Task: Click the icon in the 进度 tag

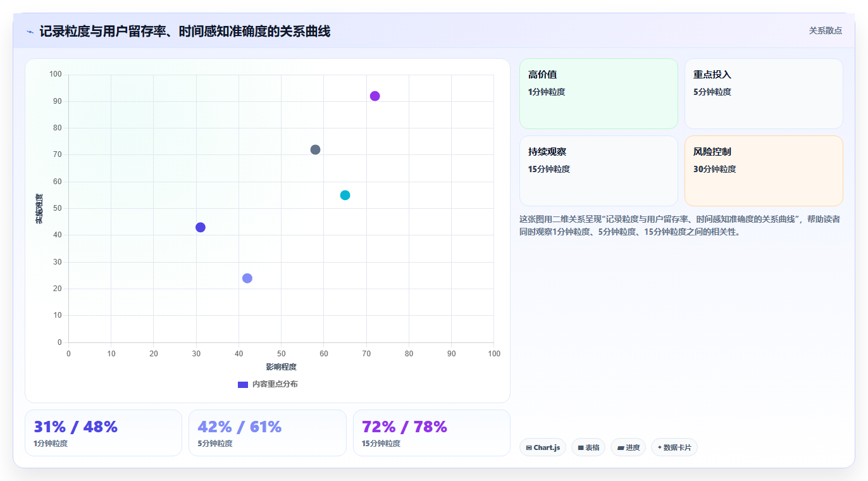Action: 621,447
